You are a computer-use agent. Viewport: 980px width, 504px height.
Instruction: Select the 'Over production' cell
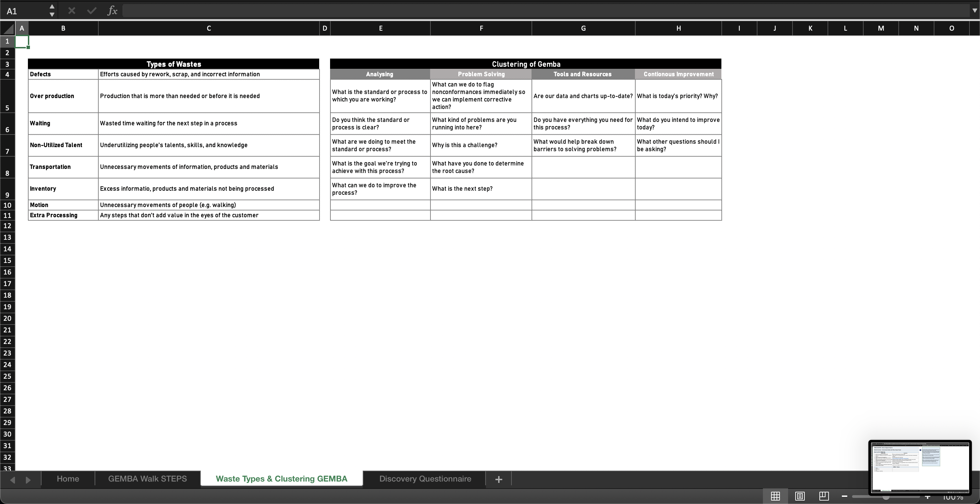63,96
